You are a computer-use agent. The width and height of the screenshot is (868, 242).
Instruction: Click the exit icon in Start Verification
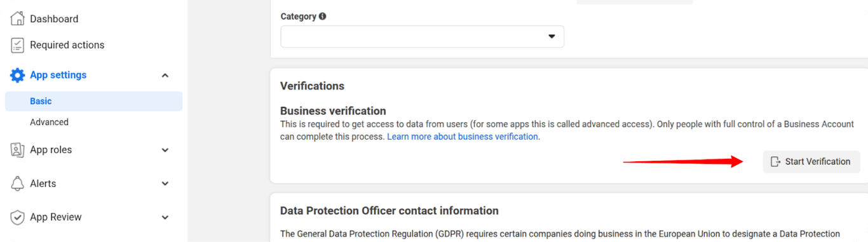point(775,161)
